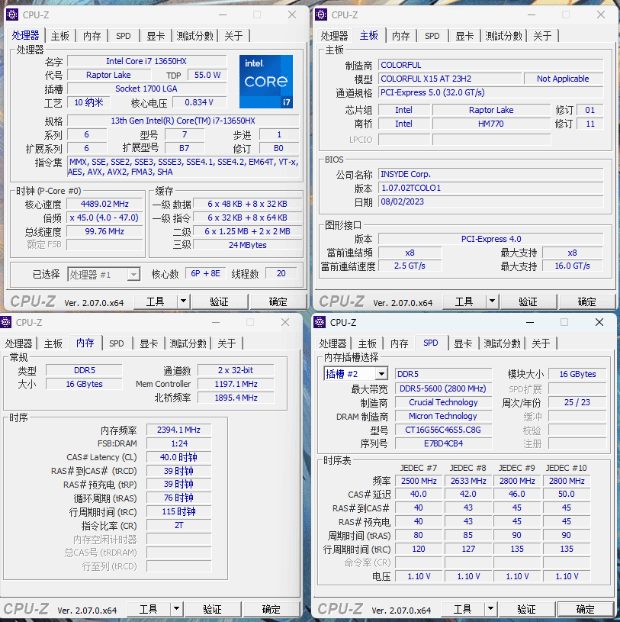Minimize the JEDEC SPD CPU-Z window

(530, 322)
